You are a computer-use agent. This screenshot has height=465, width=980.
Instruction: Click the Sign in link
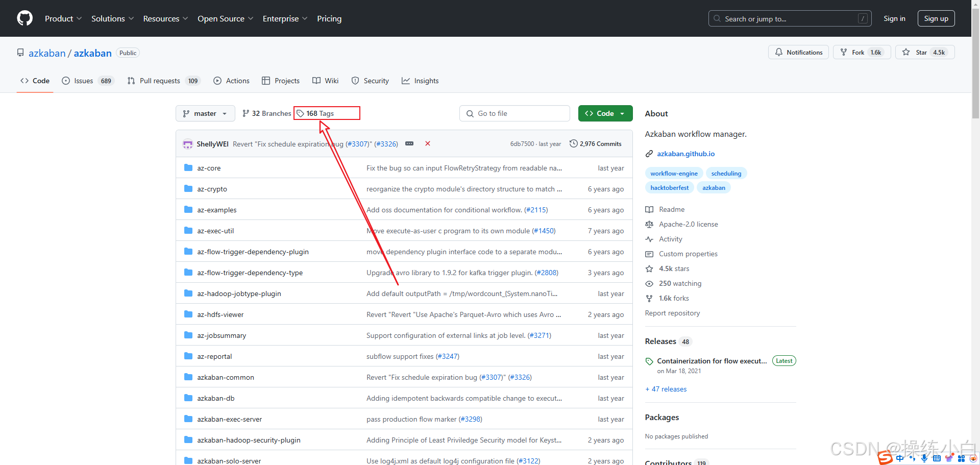(894, 18)
